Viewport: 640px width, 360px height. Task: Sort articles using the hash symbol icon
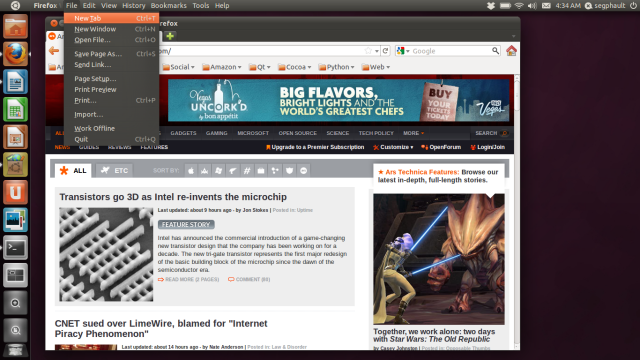click(x=247, y=171)
